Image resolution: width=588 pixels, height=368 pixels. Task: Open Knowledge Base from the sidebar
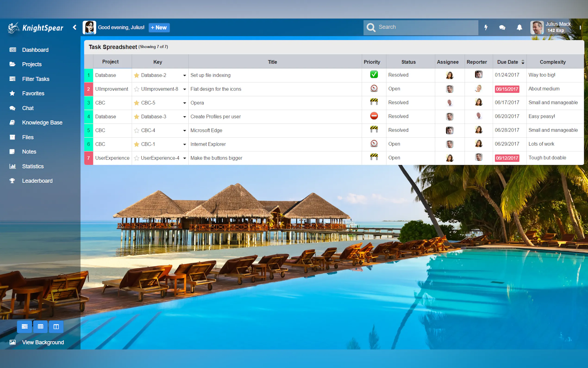coord(42,122)
